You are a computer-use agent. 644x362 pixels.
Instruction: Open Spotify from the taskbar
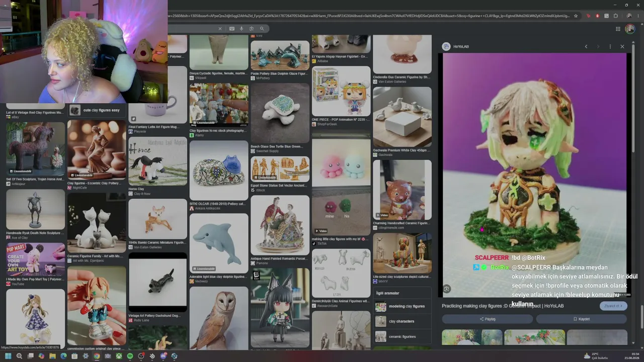tap(130, 356)
